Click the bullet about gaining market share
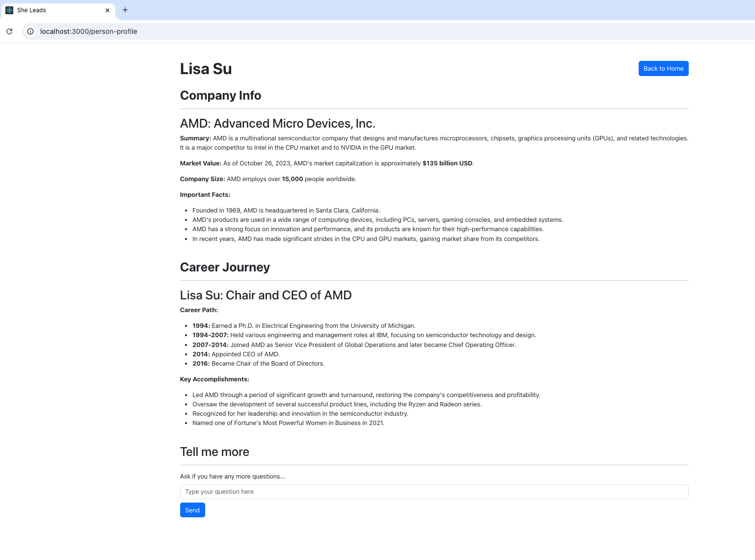Viewport: 755px width, 560px height. (x=366, y=239)
